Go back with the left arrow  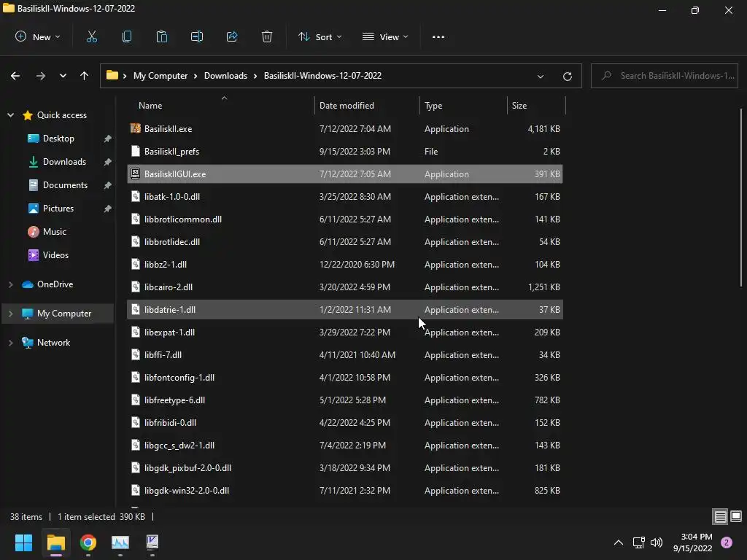click(x=15, y=76)
